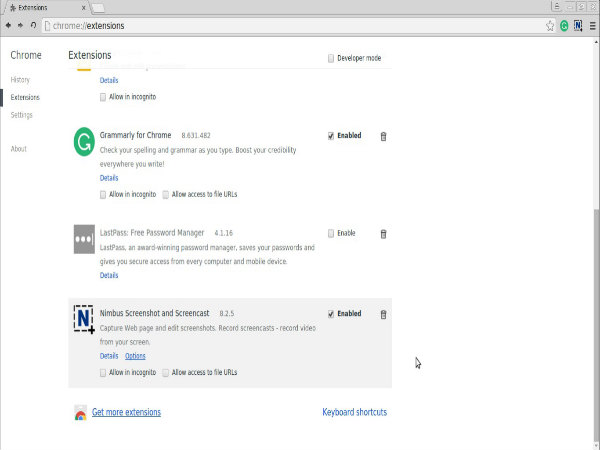
Task: Check Enable for LastPass
Action: (331, 233)
